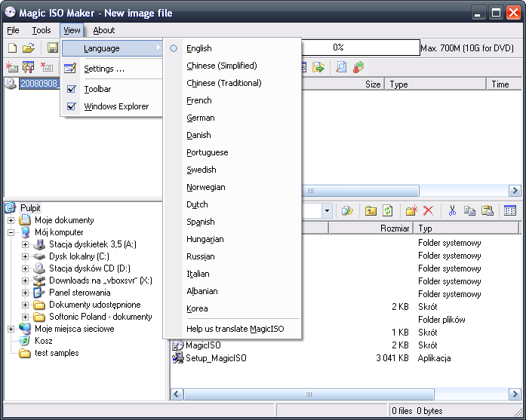Viewport: 526px width, 420px height.
Task: Toggle the Toolbar checkbox in View menu
Action: coord(71,89)
